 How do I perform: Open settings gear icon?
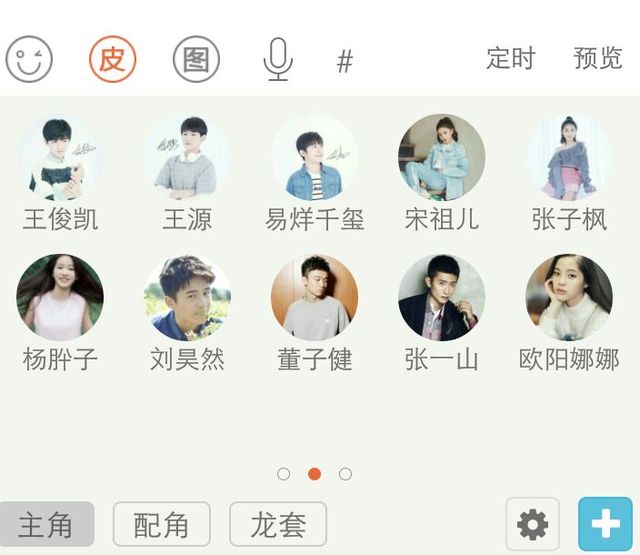pyautogui.click(x=533, y=524)
